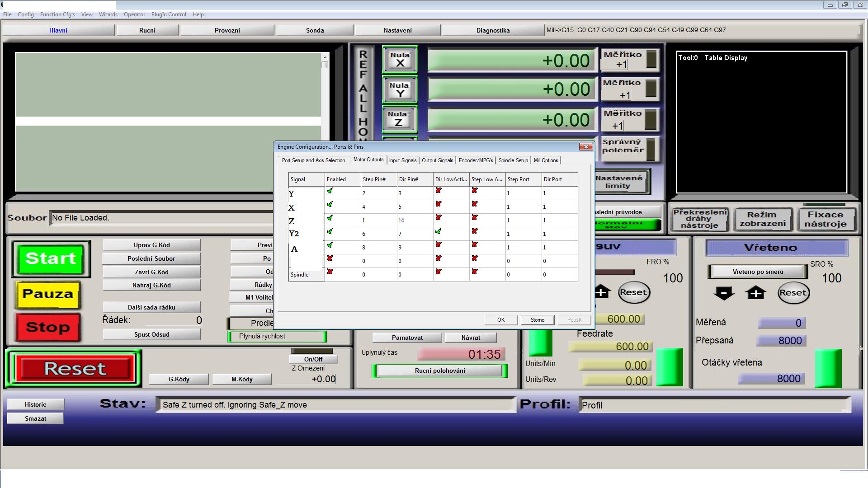Click spindle speed decrease minus arrow
Screen dimensions: 868x488
tap(723, 293)
